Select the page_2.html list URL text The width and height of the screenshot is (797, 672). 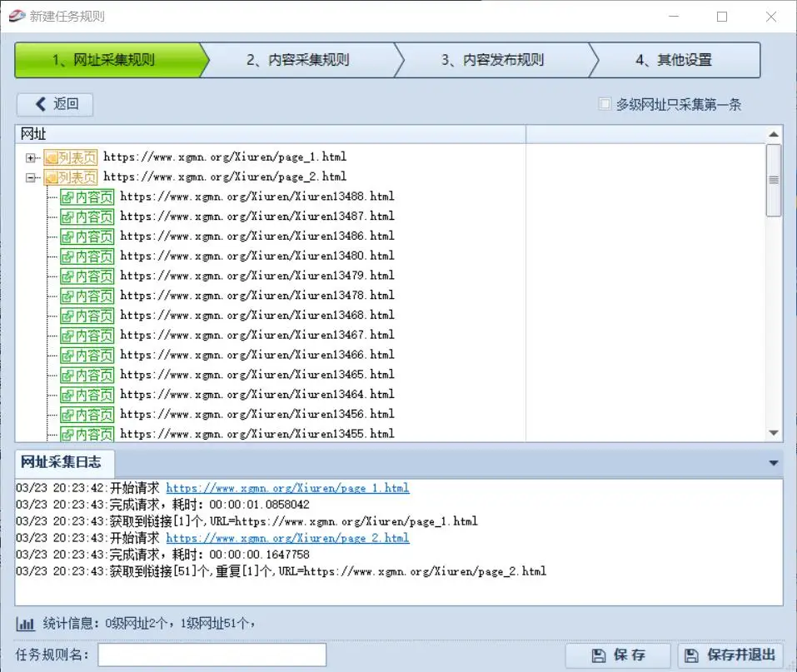pos(225,177)
